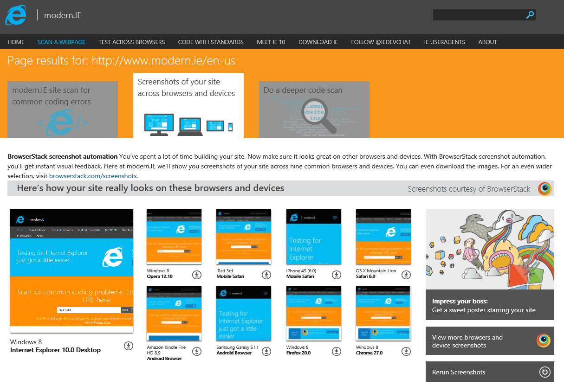Download the Firefox 20.0 screenshot
Screen dimensions: 564x392
coord(337,352)
